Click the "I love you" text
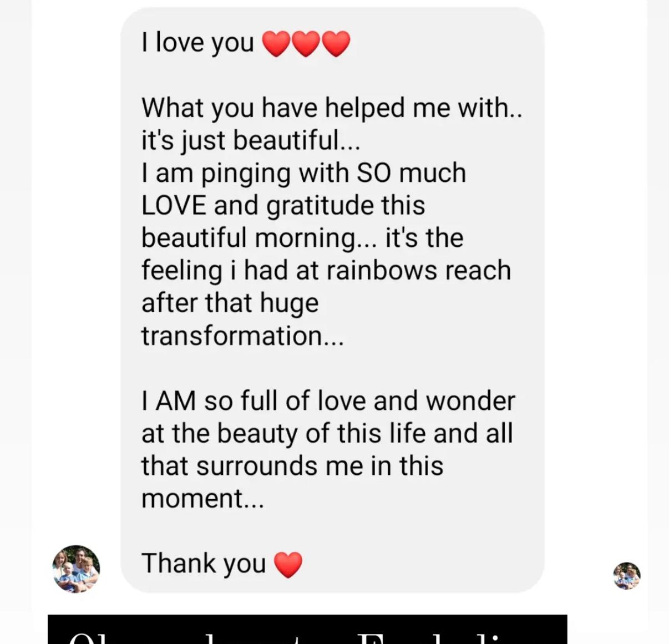669x644 pixels. 197,43
